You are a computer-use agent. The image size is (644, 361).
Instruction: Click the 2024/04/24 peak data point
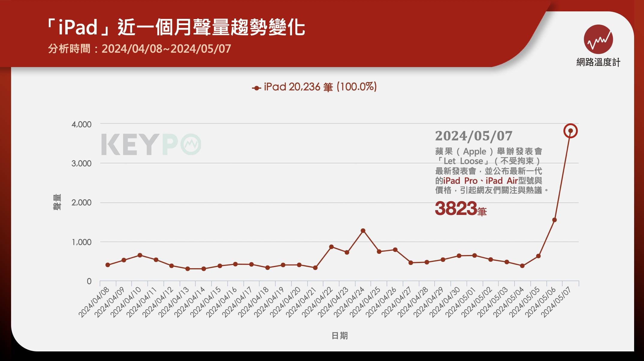tap(363, 230)
